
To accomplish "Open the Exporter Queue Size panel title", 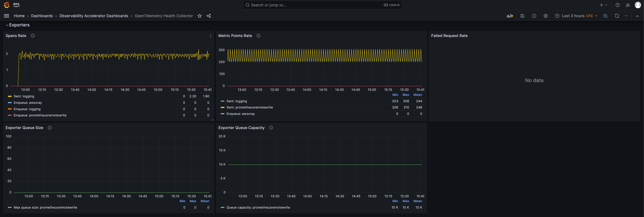I will [25, 128].
